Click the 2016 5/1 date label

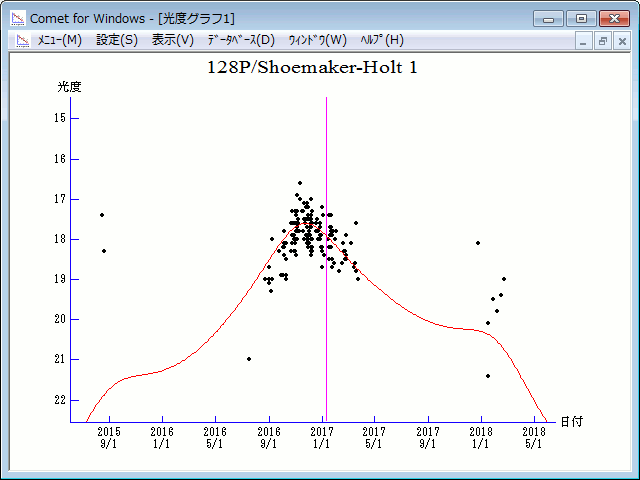(x=215, y=437)
